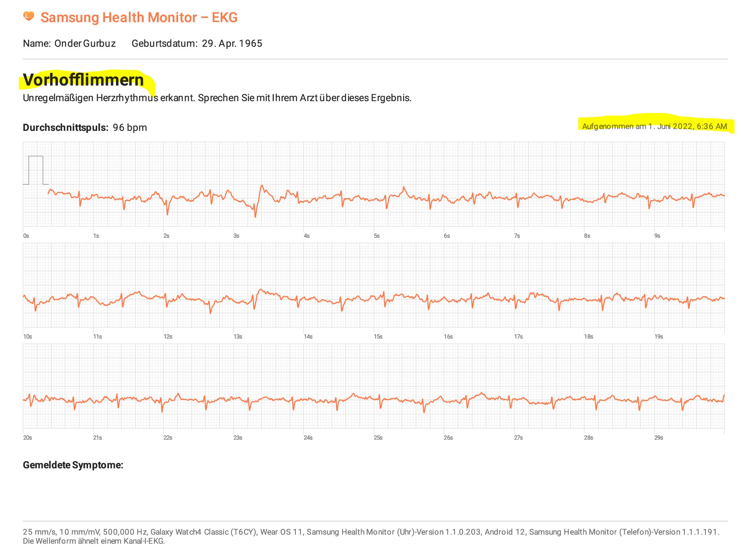The height and width of the screenshot is (560, 745).
Task: Select the name Onder Gurbuz
Action: [x=85, y=43]
